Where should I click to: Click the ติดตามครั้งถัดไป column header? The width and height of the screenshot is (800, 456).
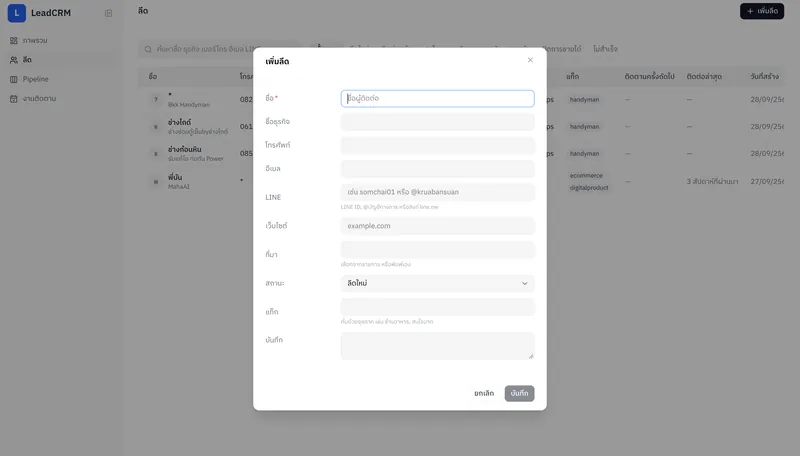(649, 77)
